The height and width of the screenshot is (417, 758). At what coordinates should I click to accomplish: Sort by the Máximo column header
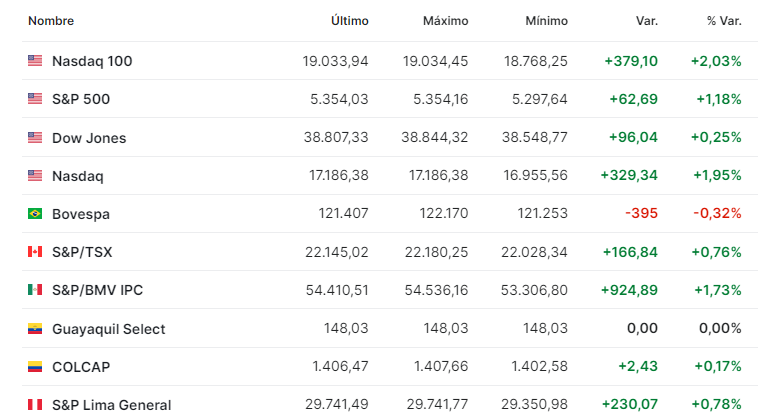(445, 21)
